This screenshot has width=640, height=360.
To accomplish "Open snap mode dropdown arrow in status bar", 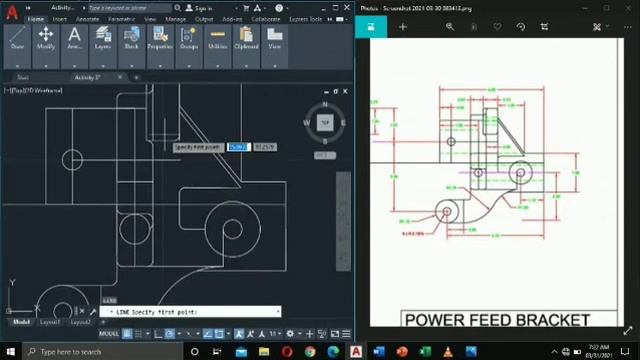I will click(x=148, y=334).
